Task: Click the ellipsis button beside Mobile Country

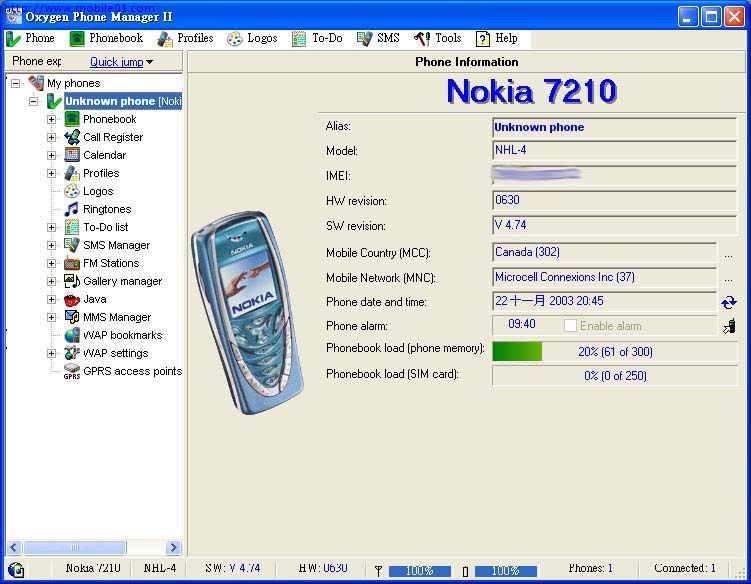Action: click(x=728, y=254)
